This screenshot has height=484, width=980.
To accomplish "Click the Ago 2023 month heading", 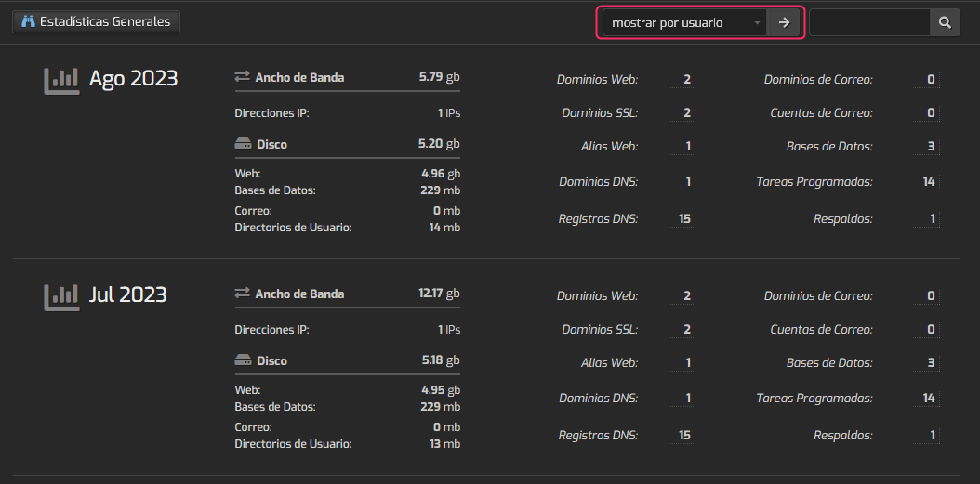I will 133,79.
